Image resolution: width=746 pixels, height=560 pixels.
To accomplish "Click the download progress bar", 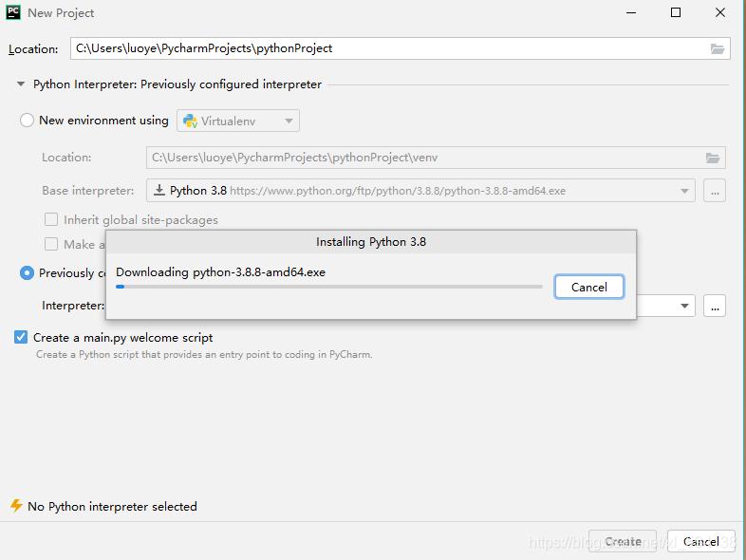I will click(x=328, y=287).
